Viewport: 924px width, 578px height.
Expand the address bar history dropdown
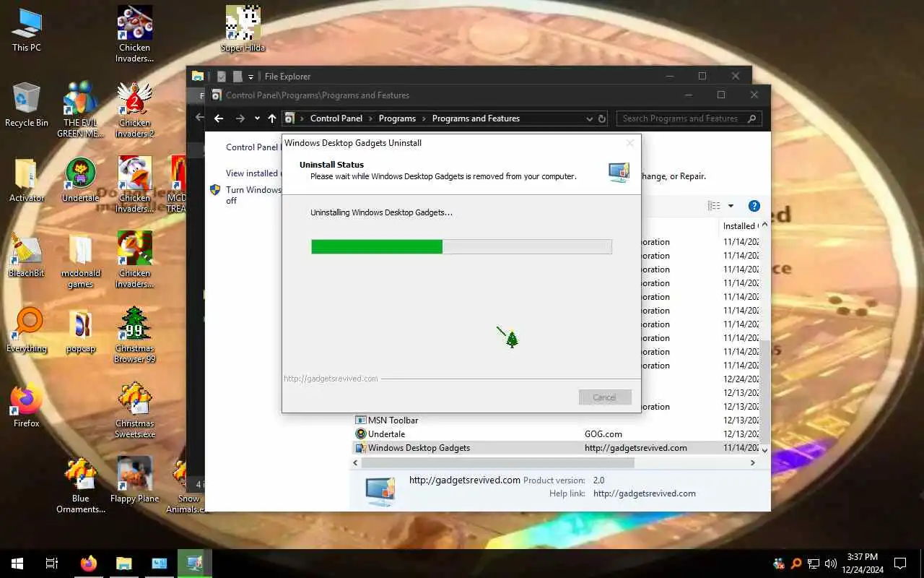(x=590, y=118)
